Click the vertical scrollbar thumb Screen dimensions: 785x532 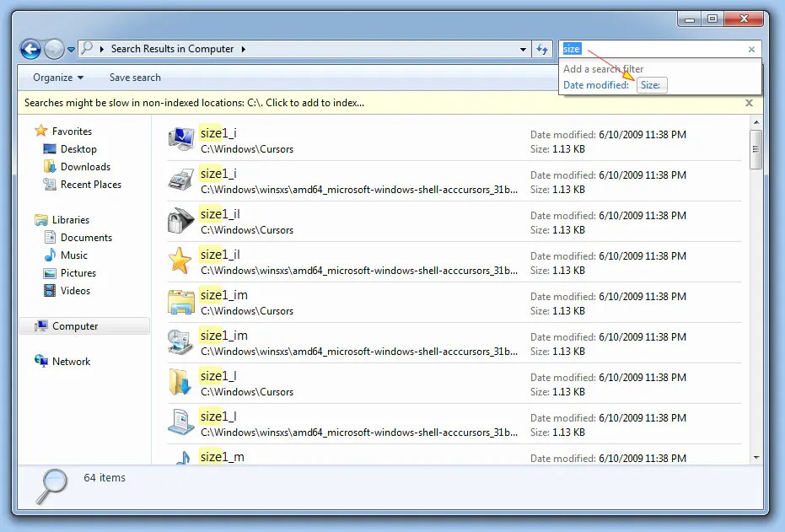click(x=756, y=149)
